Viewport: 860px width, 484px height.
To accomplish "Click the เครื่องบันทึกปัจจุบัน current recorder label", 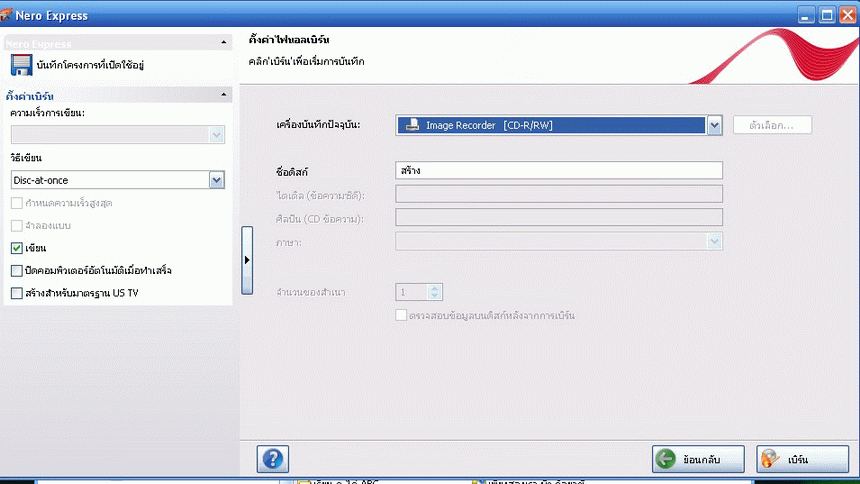I will click(x=318, y=125).
